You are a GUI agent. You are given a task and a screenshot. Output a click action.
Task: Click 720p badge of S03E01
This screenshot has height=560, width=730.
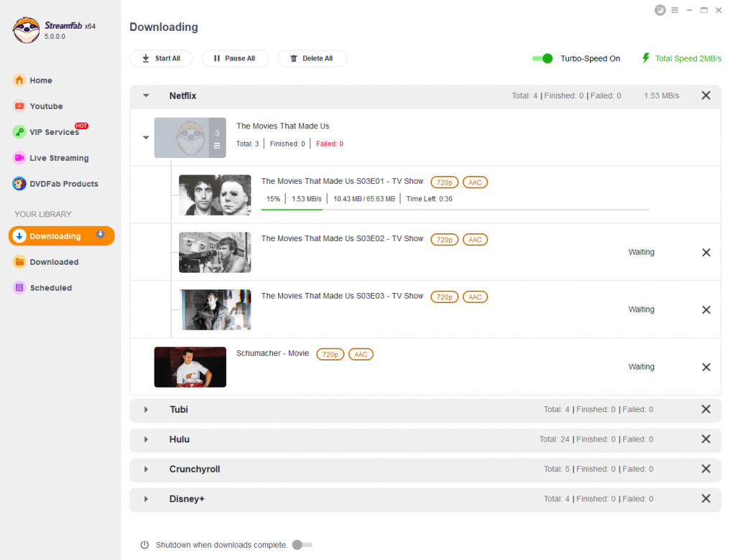(x=444, y=182)
